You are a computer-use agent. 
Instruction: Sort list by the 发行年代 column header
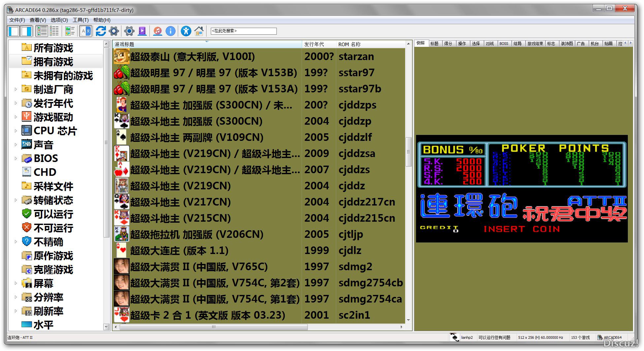tap(318, 44)
